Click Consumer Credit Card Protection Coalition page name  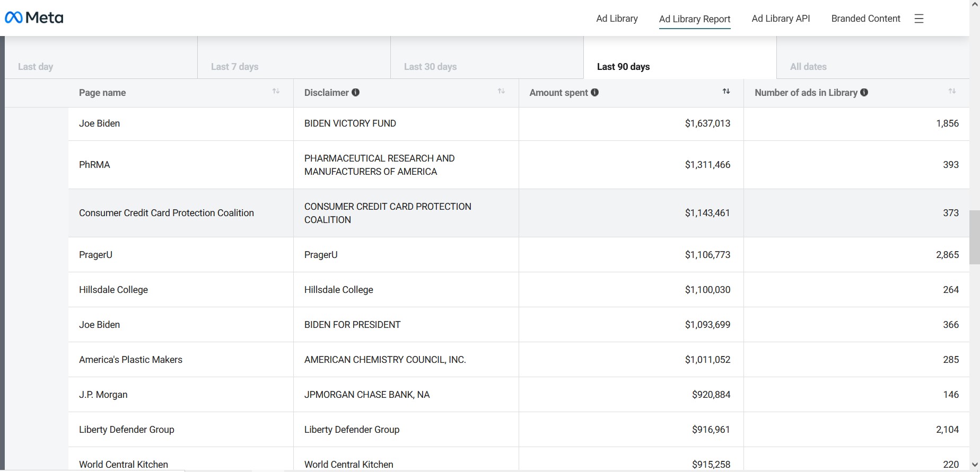pos(167,213)
